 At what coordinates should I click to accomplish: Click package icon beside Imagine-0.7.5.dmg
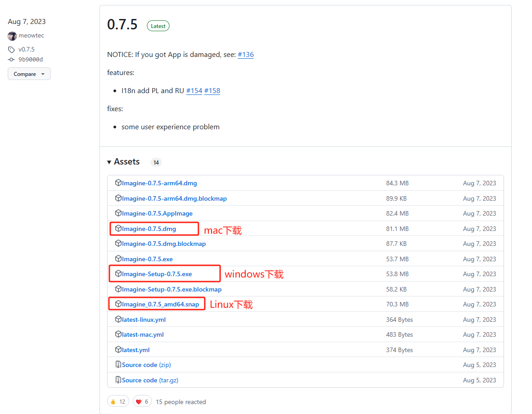[118, 228]
